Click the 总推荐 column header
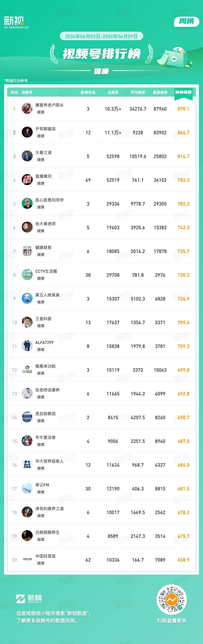The width and height of the screenshot is (203, 644). (x=113, y=93)
